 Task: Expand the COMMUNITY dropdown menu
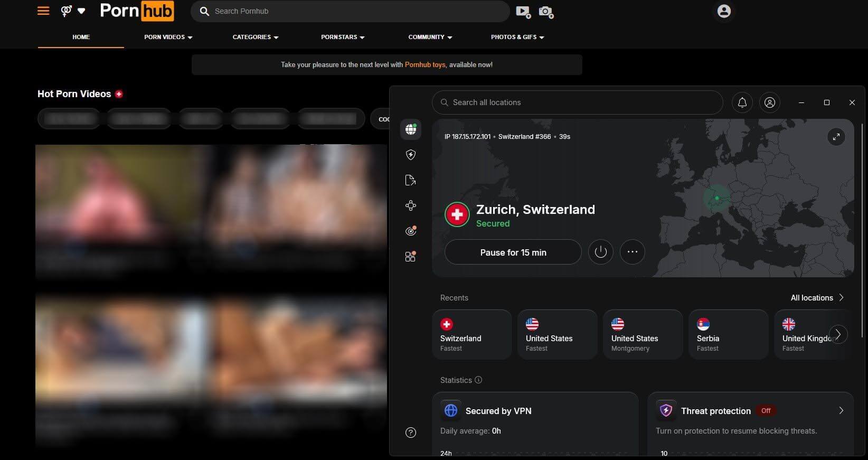point(430,37)
